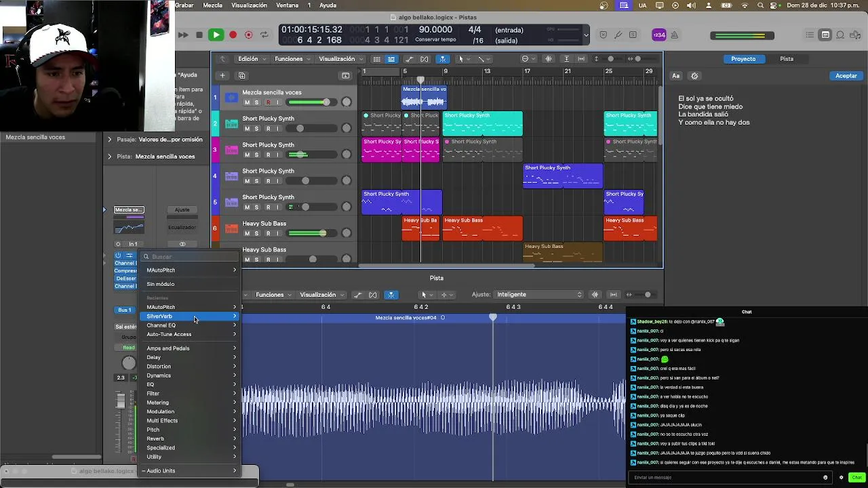Mute the Heavy Sub Bass track 6
Image resolution: width=868 pixels, height=488 pixels.
[247, 233]
